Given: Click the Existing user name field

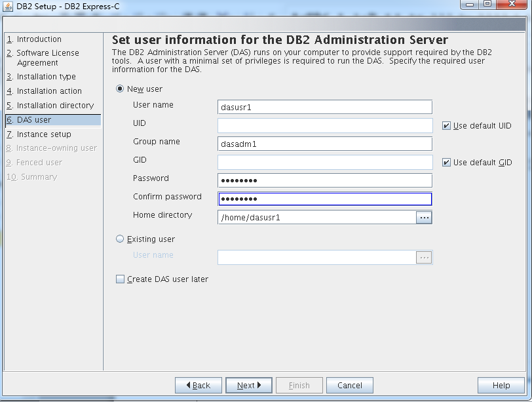Looking at the screenshot, I should pyautogui.click(x=317, y=257).
